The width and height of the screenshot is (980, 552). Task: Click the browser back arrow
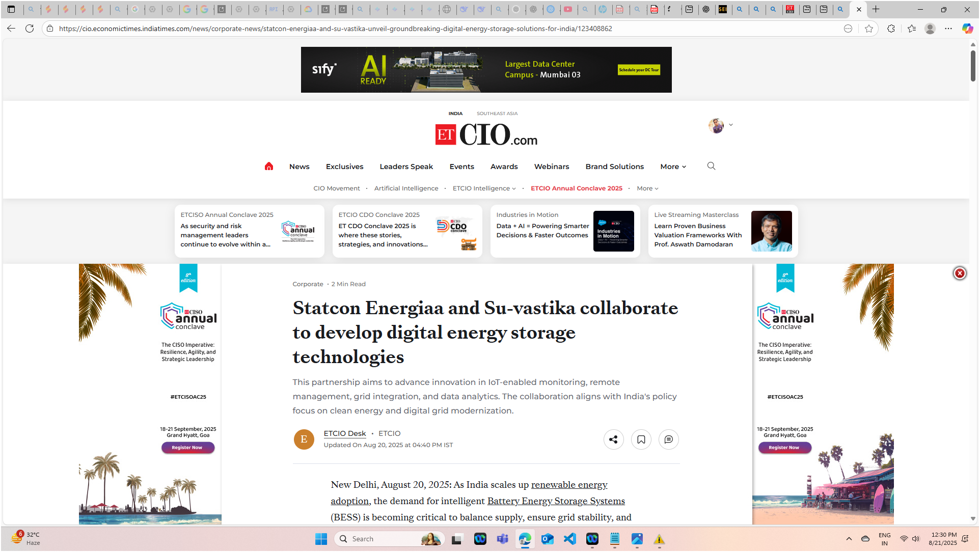(11, 29)
